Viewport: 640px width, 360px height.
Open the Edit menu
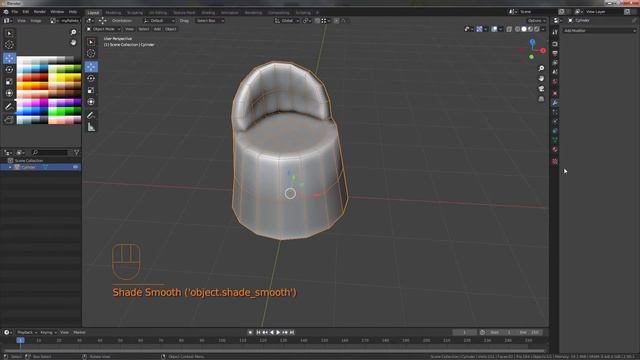(x=26, y=12)
